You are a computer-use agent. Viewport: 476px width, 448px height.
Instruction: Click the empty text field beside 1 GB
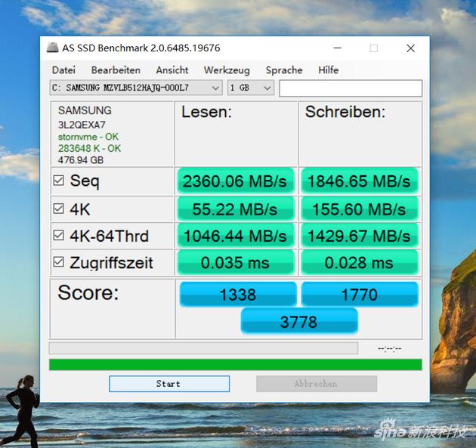[x=351, y=88]
